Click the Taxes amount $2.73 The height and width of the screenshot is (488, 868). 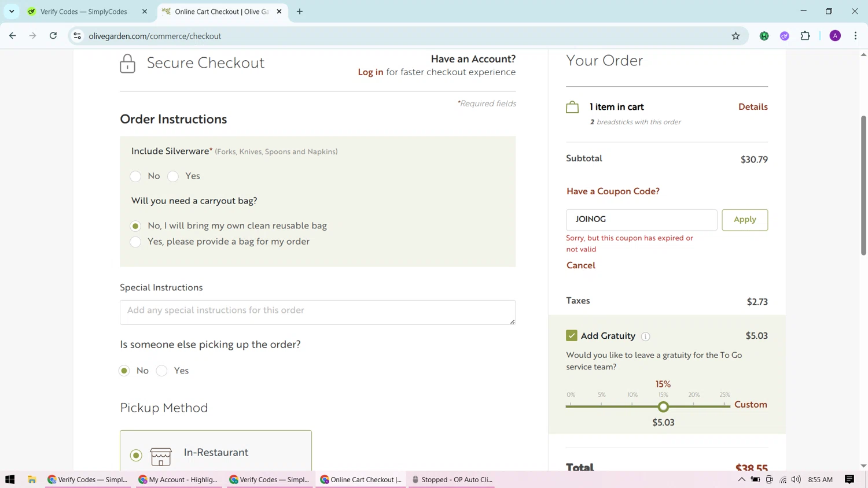click(x=757, y=302)
